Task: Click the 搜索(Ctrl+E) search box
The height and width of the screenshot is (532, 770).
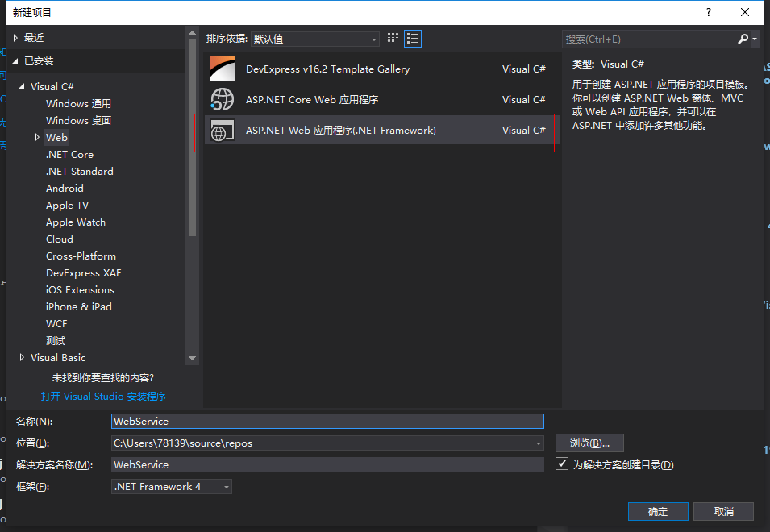Action: click(649, 39)
